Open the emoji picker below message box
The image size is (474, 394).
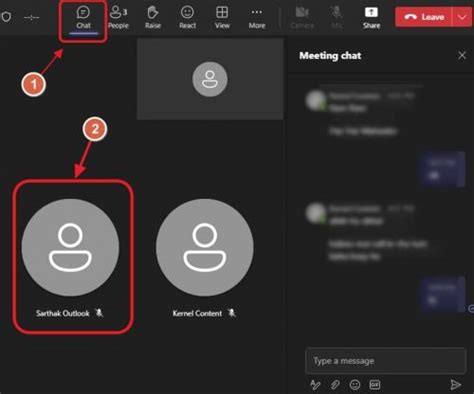355,385
